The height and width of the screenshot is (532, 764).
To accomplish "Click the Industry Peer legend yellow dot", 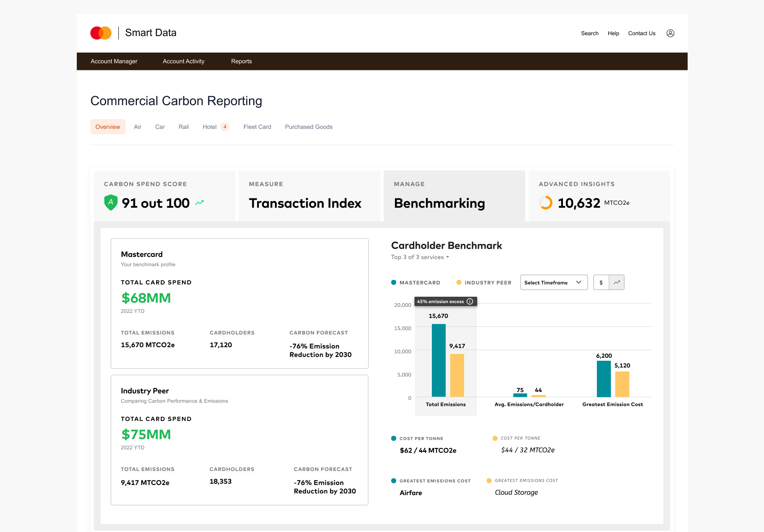I will tap(459, 282).
